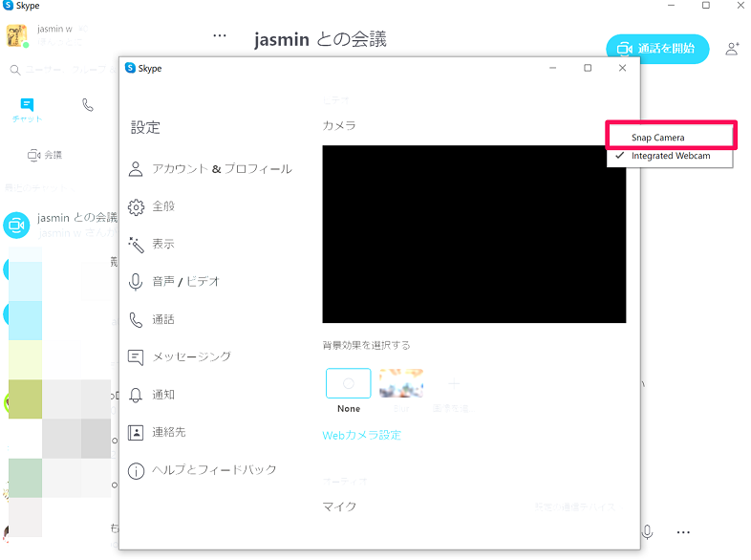Click microphone icon in chat bar
Viewport: 751px width, 560px height.
click(647, 531)
